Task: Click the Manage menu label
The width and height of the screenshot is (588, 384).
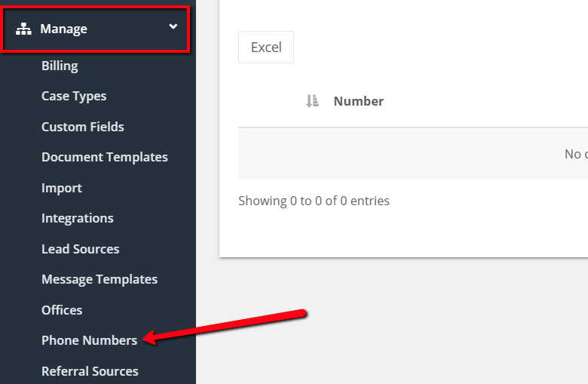Action: click(x=63, y=29)
